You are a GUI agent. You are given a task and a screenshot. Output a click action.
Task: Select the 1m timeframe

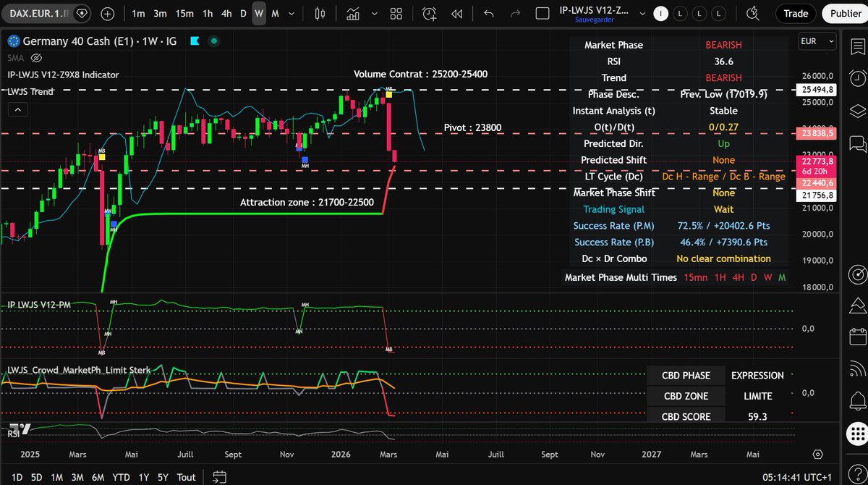[x=138, y=13]
